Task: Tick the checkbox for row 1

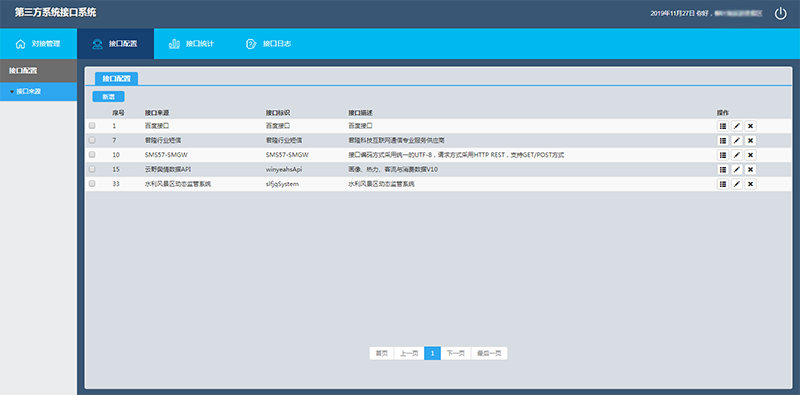Action: (x=92, y=125)
